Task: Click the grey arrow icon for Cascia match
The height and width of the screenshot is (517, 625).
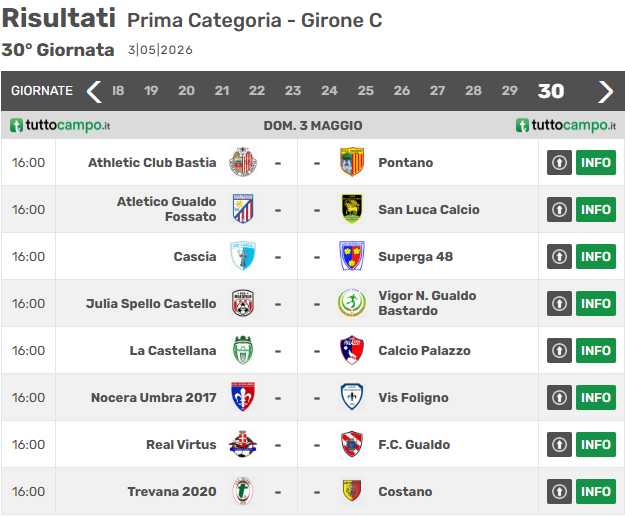Action: click(x=558, y=256)
